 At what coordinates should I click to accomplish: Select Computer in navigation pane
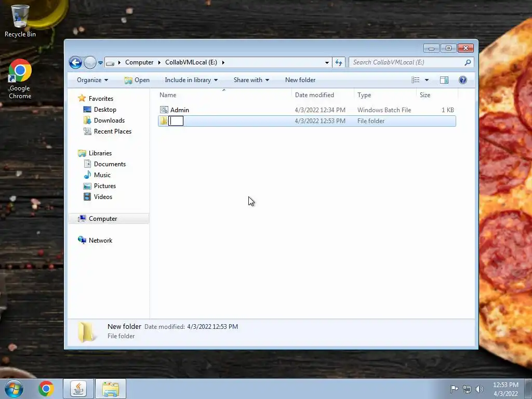pos(103,219)
